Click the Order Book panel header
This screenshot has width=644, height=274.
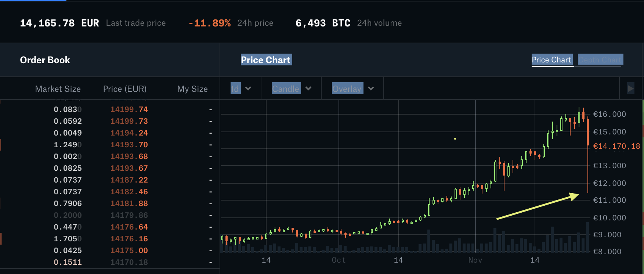(45, 60)
